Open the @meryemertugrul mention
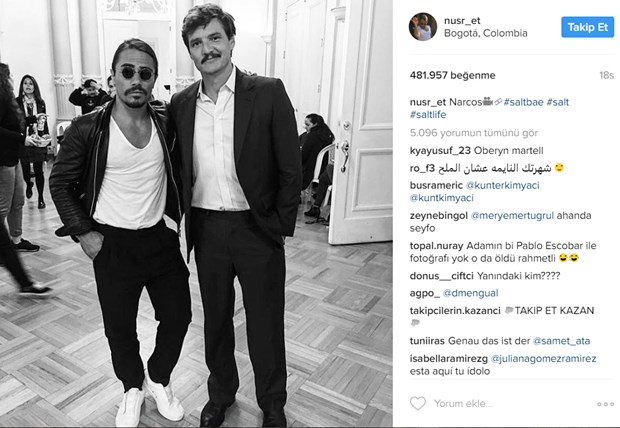620x428 pixels. tap(512, 216)
